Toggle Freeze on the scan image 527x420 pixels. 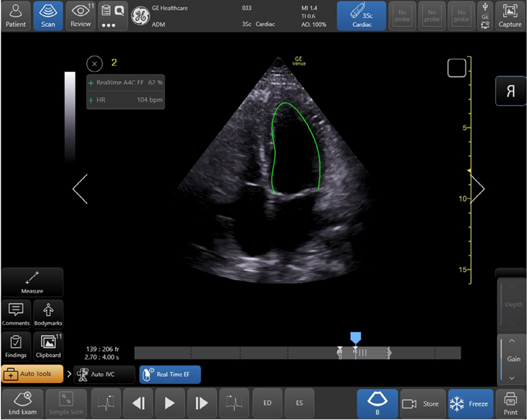click(x=471, y=403)
